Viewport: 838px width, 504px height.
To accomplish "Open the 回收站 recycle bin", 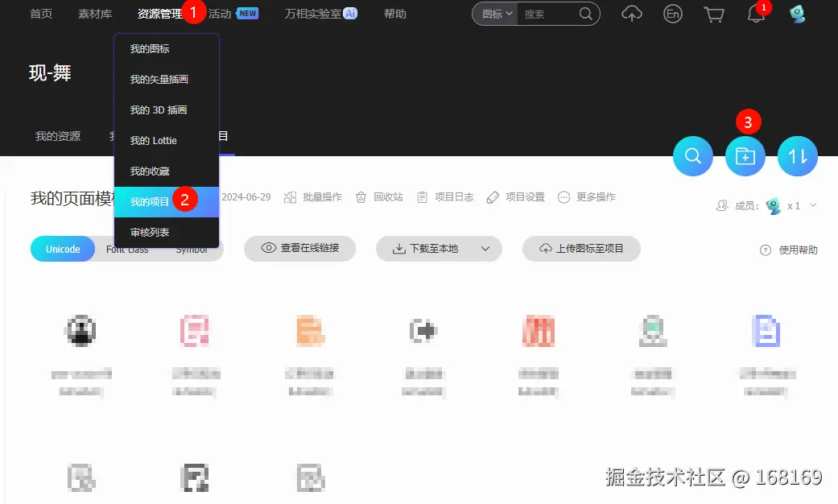I will click(x=379, y=196).
